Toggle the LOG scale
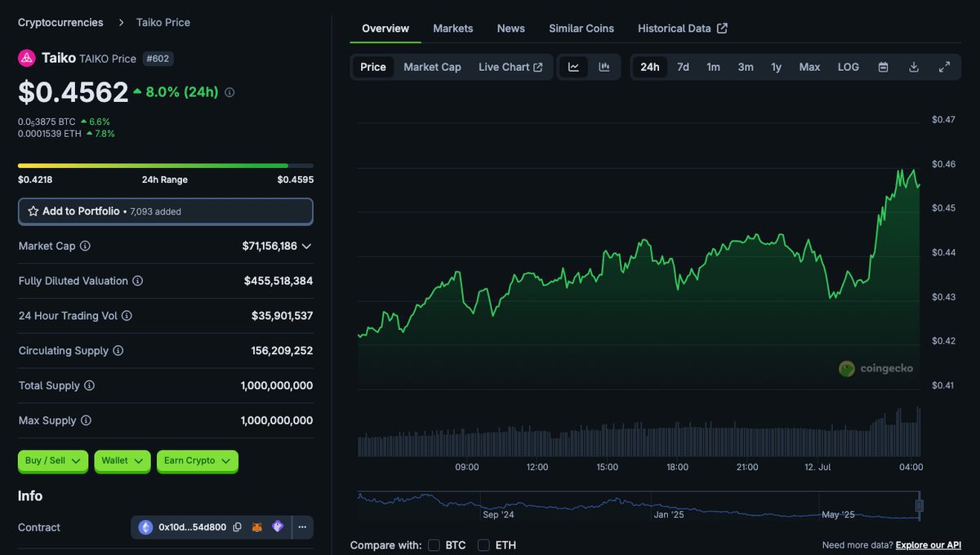This screenshot has width=980, height=555. point(849,67)
